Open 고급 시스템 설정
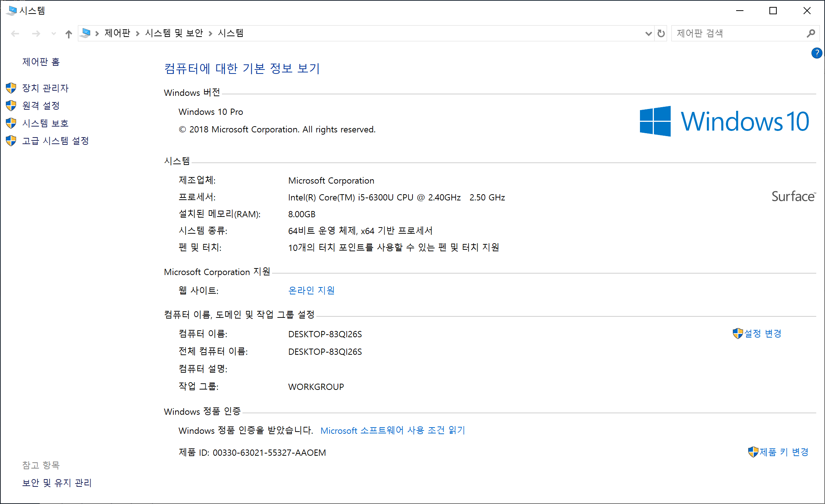 (56, 141)
